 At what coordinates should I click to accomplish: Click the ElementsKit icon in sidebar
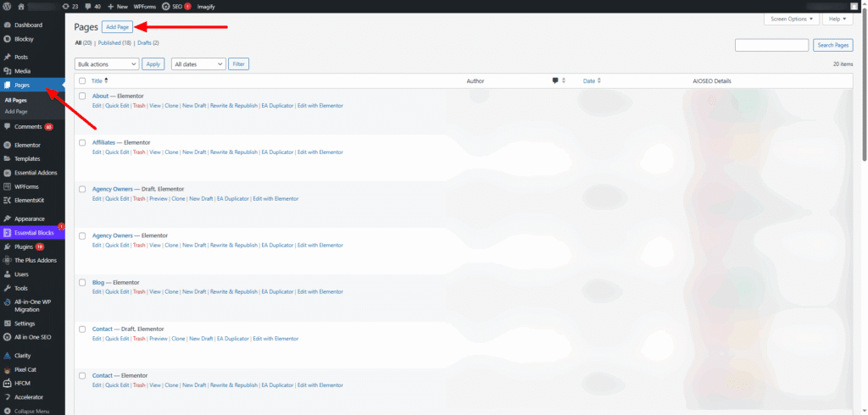(x=7, y=201)
